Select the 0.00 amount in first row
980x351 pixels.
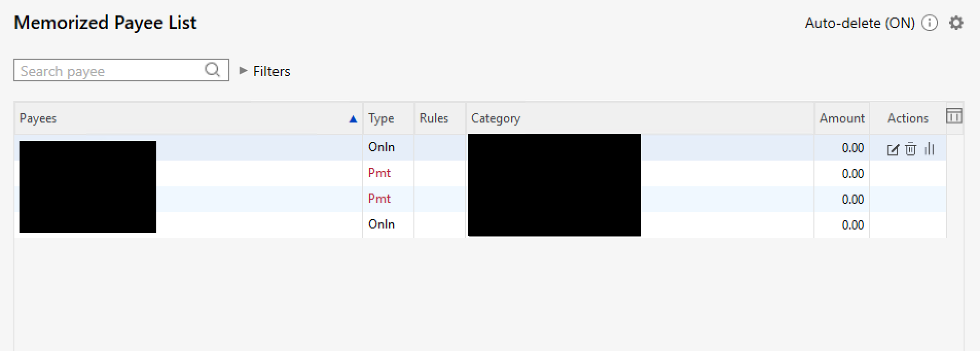(x=852, y=148)
